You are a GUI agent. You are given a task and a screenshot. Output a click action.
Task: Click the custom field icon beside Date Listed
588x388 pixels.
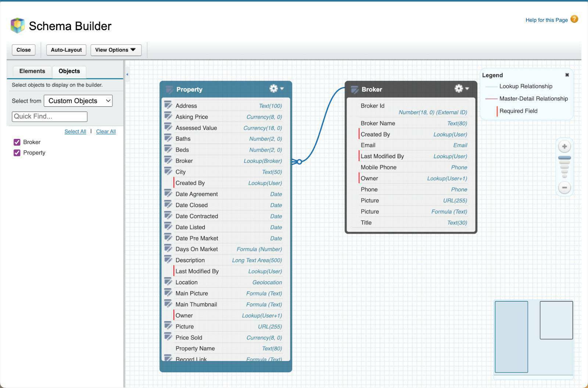click(168, 227)
